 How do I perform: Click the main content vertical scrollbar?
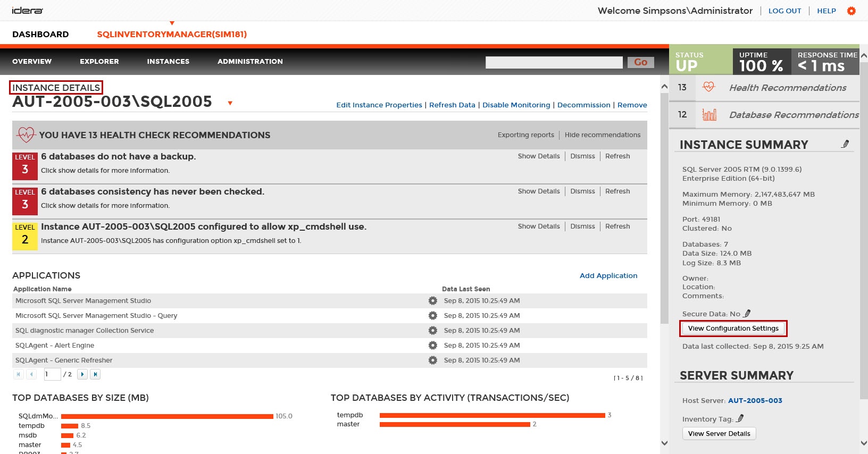(664, 208)
